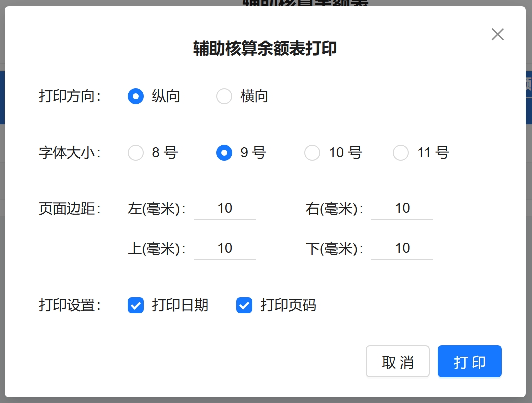The image size is (532, 403).
Task: Pick the 11 号 font size option
Action: coord(401,153)
